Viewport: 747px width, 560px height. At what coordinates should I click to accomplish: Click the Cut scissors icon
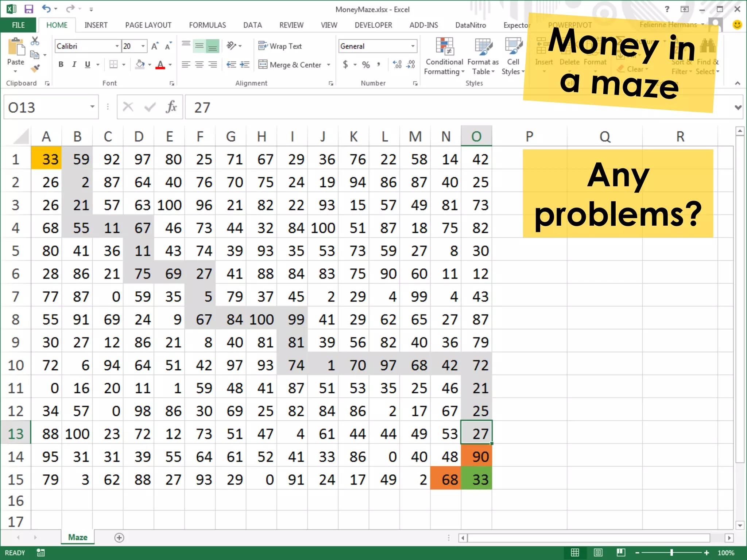pos(35,41)
